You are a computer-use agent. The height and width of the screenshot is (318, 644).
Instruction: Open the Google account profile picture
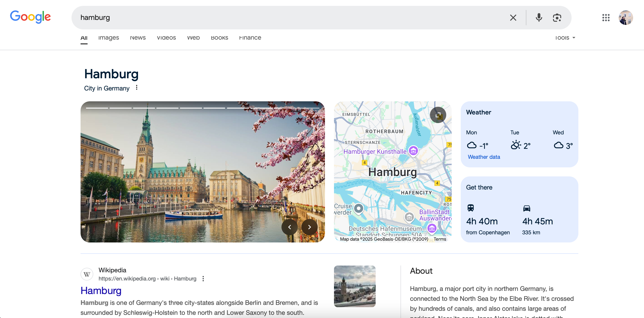click(x=626, y=17)
